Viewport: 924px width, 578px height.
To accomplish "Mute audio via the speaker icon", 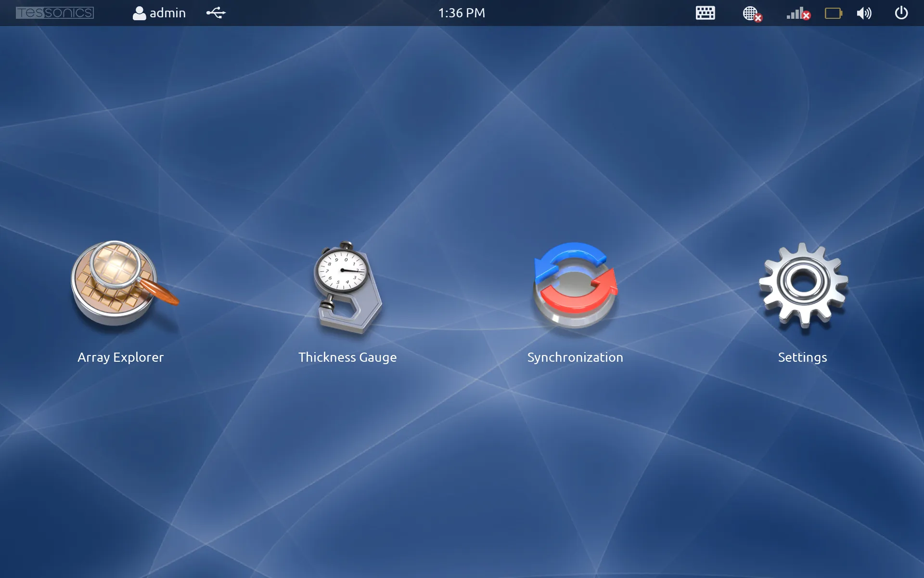I will tap(864, 13).
